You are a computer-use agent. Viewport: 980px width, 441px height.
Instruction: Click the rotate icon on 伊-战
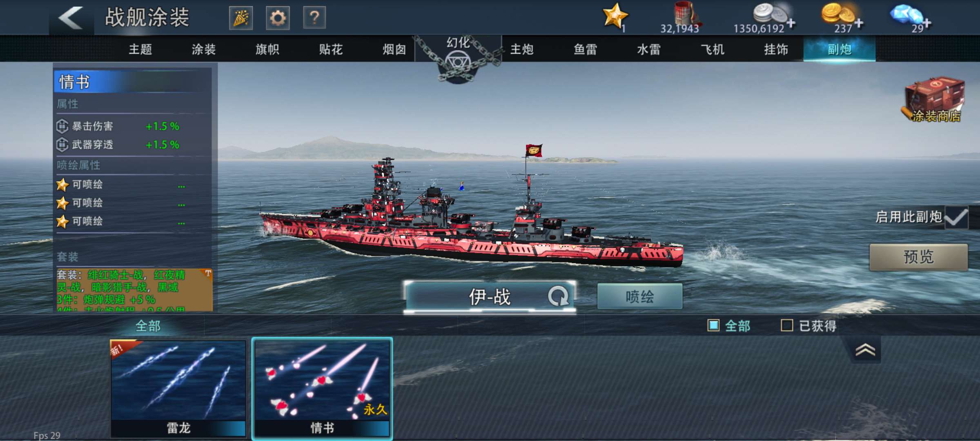(558, 296)
